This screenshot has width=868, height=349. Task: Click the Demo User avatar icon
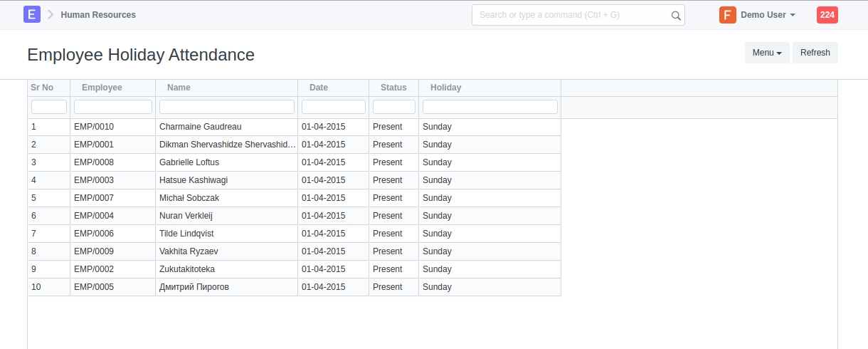[x=727, y=15]
